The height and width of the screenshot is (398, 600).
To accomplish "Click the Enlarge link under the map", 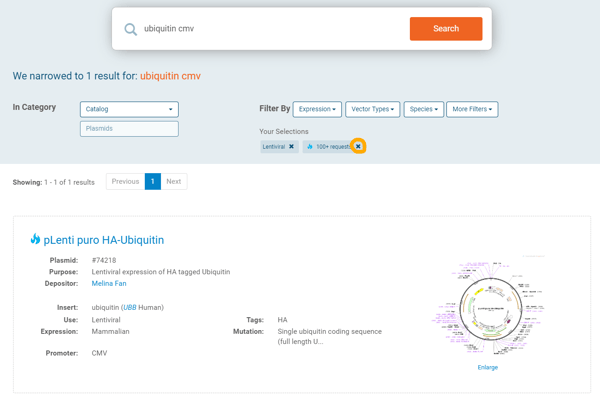I will coord(488,367).
